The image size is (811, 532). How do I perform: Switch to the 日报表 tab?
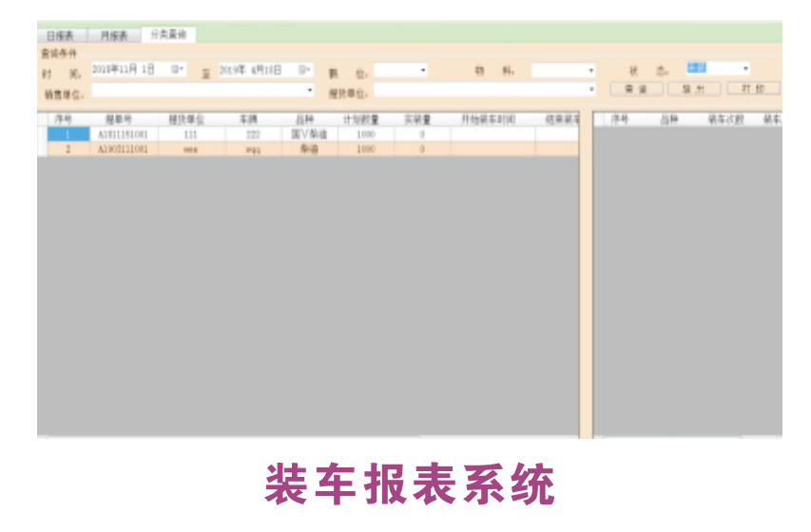(61, 36)
